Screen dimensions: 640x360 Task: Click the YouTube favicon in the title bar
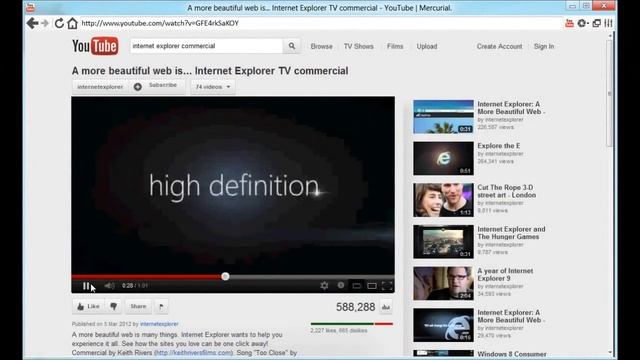click(31, 7)
